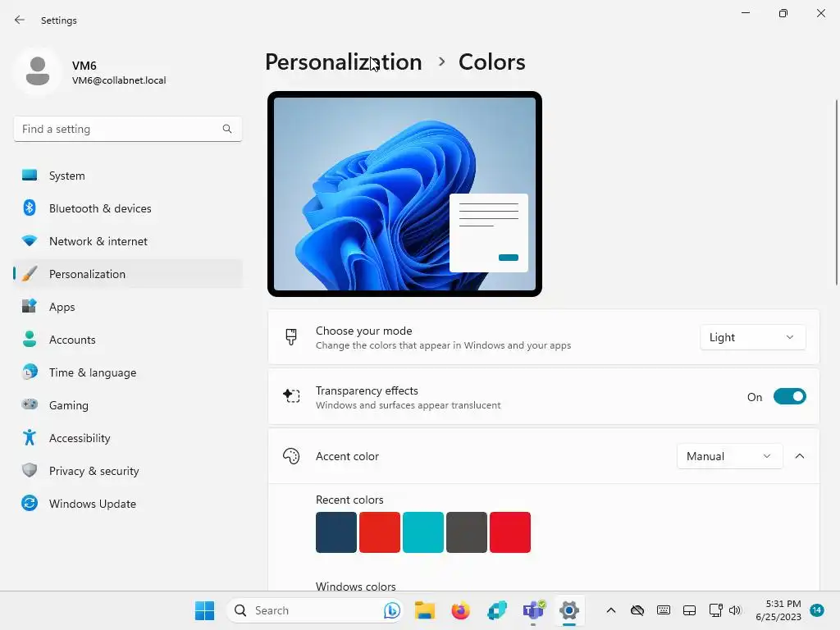The width and height of the screenshot is (840, 630).
Task: Click the search magnifier in Find a setting
Action: 227,129
